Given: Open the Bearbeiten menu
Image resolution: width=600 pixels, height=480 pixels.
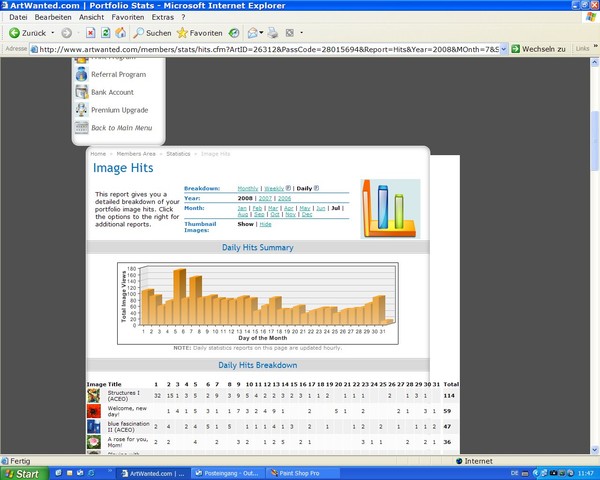Looking at the screenshot, I should tap(53, 17).
